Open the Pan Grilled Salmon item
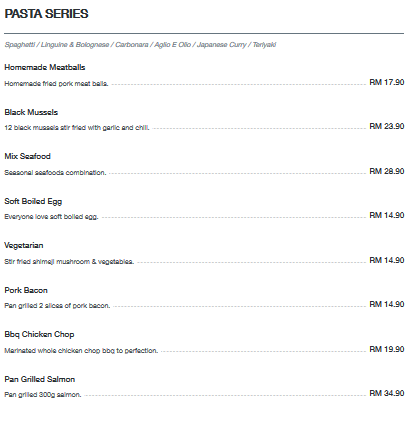This screenshot has width=406, height=422. 40,379
